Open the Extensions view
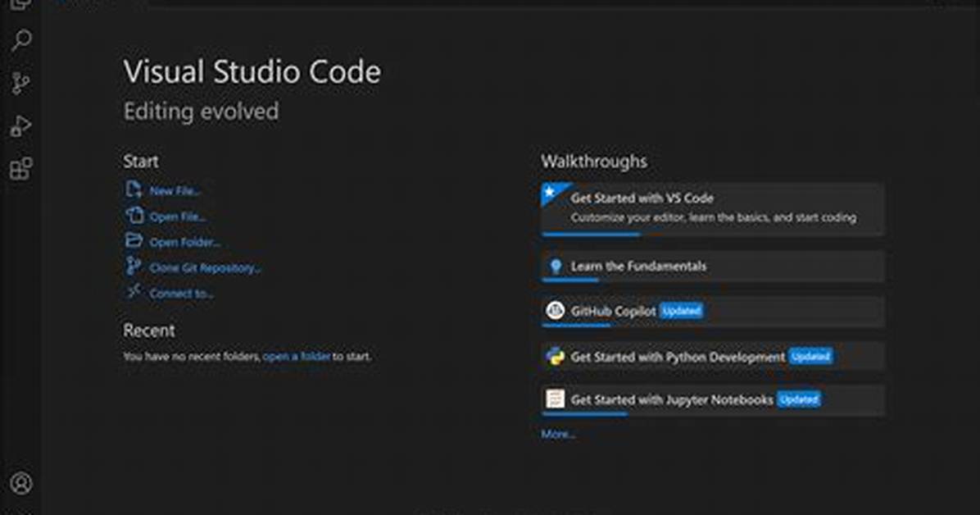The height and width of the screenshot is (515, 980). pyautogui.click(x=20, y=169)
